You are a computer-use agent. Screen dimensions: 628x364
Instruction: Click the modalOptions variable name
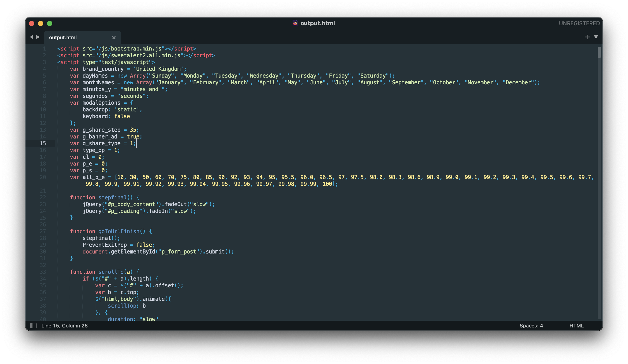point(102,103)
